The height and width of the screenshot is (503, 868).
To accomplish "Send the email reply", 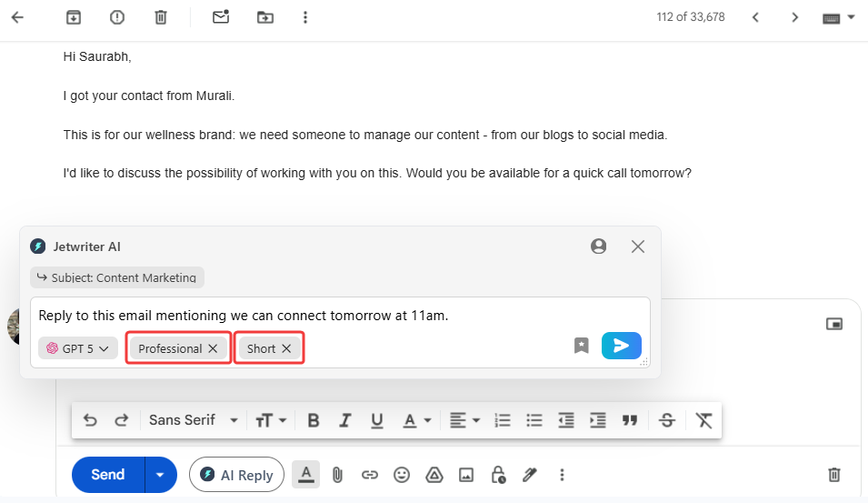I will [x=107, y=475].
